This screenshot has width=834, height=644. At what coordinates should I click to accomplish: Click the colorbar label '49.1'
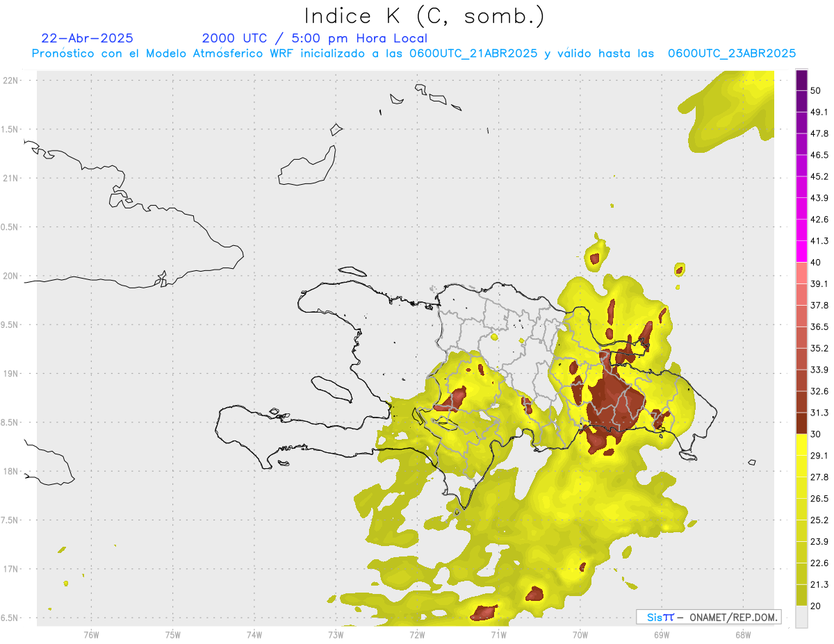(x=819, y=112)
